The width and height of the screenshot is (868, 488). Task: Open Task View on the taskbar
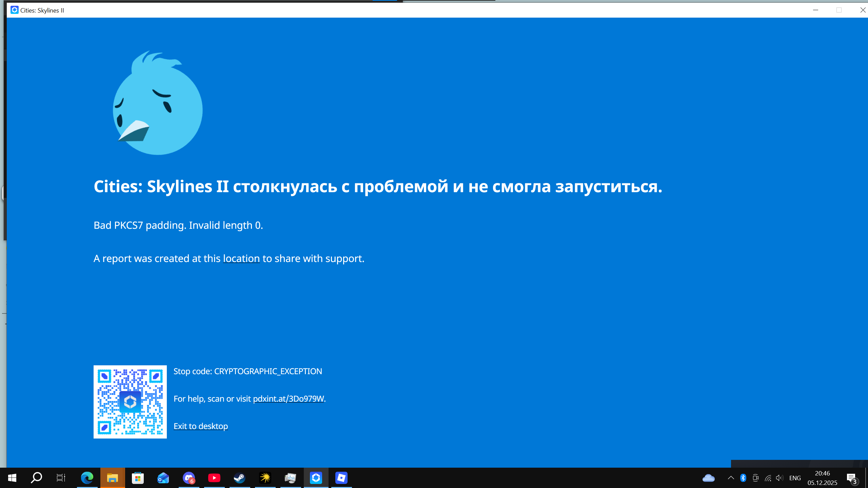[61, 478]
